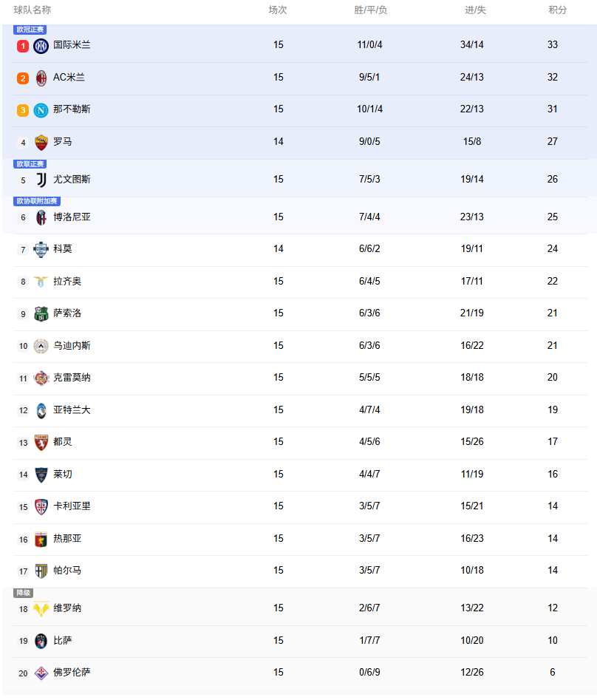Click the Parma club crest
Screen dimensions: 597x700
[x=41, y=571]
